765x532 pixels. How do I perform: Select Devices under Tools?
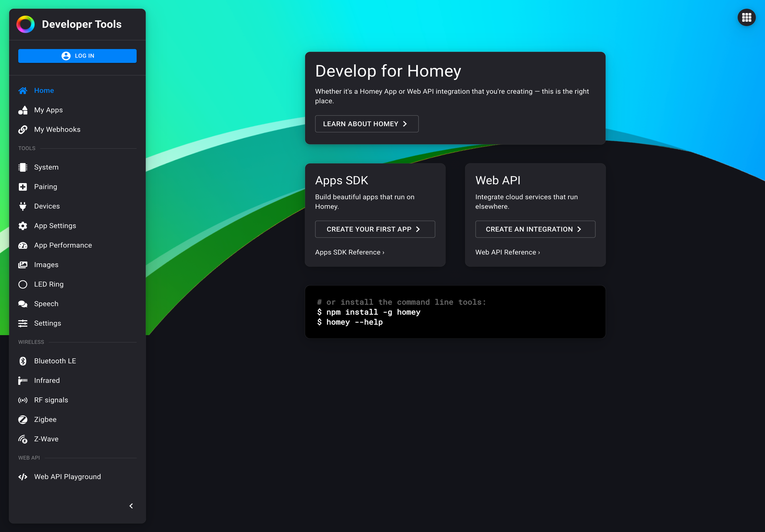pyautogui.click(x=77, y=206)
